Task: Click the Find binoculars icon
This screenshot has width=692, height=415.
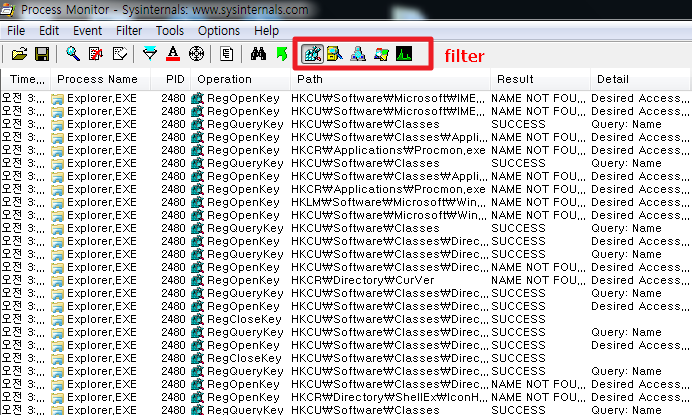Action: point(258,54)
